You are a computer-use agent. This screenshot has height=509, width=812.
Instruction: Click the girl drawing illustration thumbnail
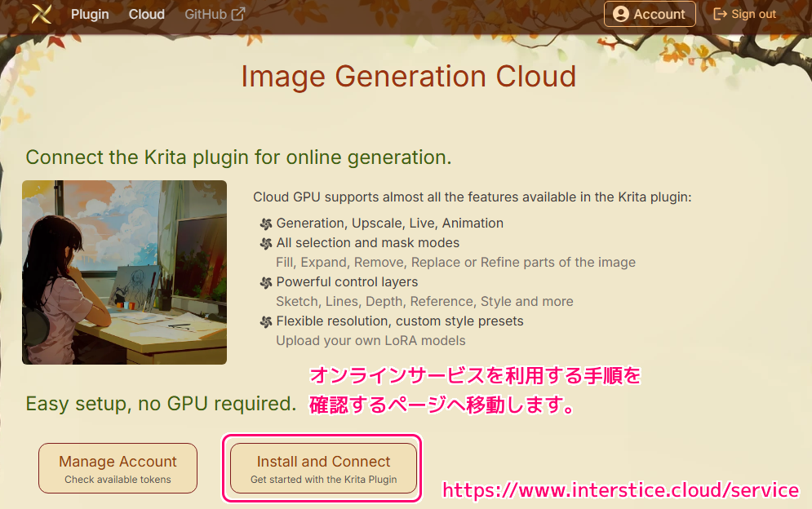pos(124,272)
